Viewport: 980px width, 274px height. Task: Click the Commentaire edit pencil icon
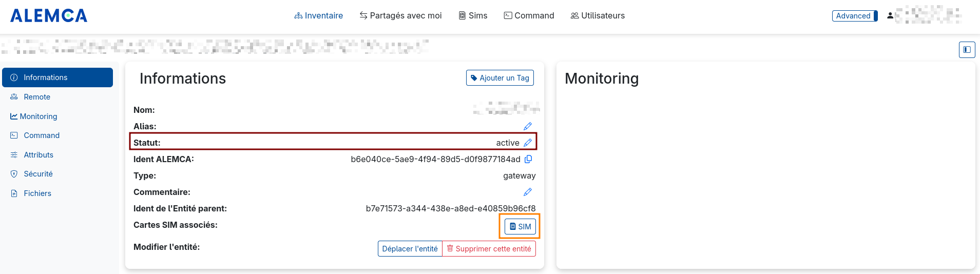(527, 192)
